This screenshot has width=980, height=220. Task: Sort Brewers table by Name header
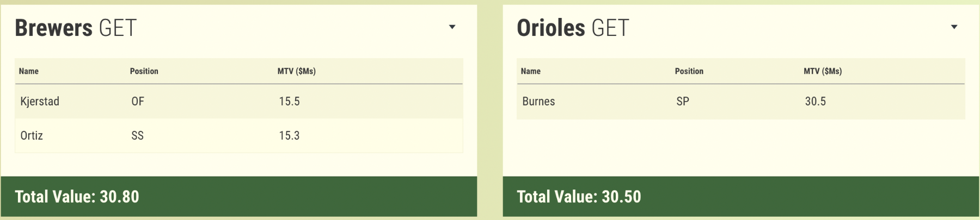coord(29,71)
